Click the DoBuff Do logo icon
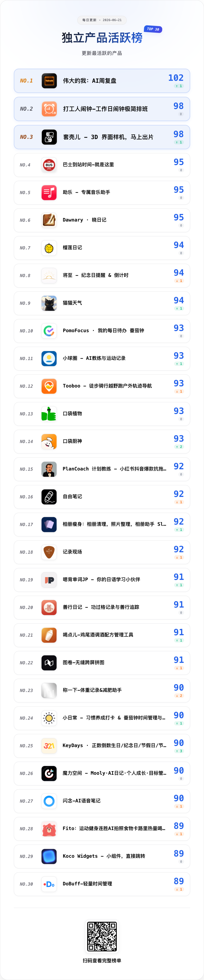The height and width of the screenshot is (980, 204). pyautogui.click(x=49, y=884)
